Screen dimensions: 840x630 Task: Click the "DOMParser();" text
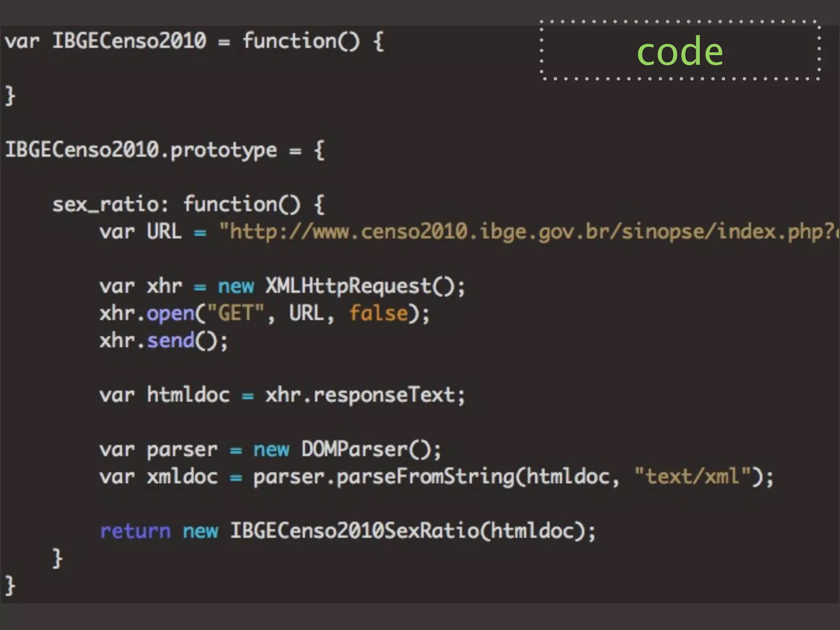[371, 449]
